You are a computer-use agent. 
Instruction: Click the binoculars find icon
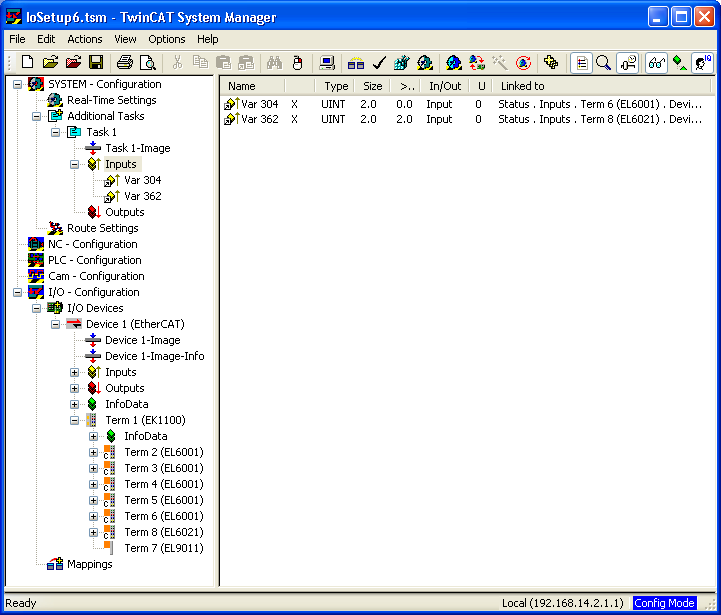[275, 62]
